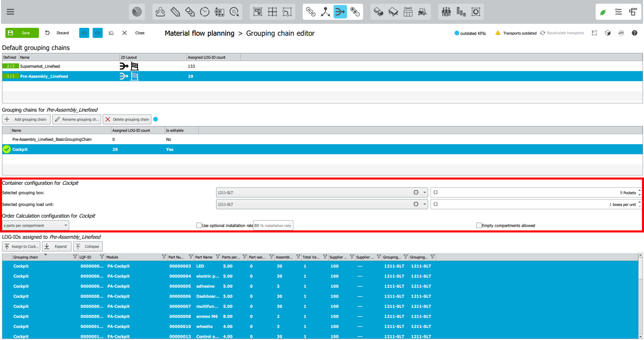This screenshot has width=644, height=340.
Task: Select the screws M6 part row
Action: (x=320, y=316)
